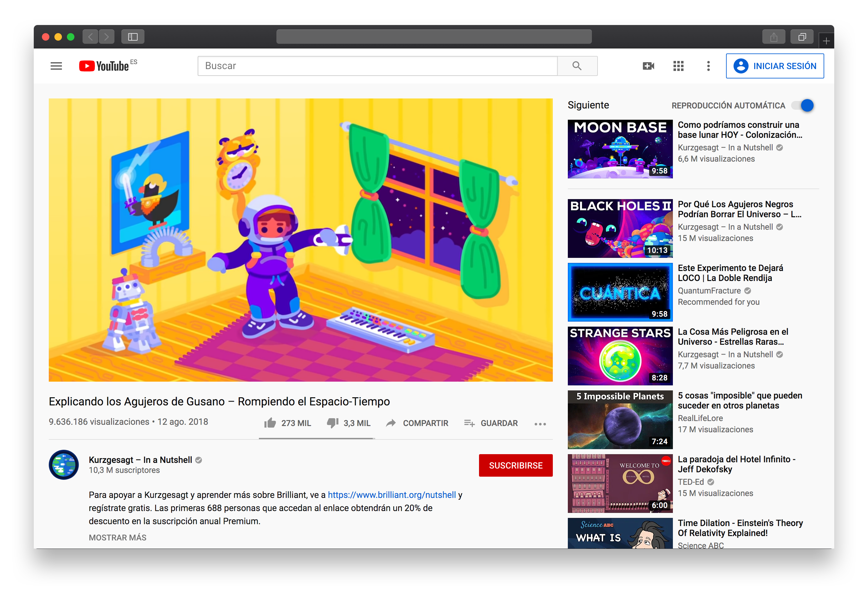Open title 'La Cosa Más Peligrosa en el Universo'
The image size is (868, 597).
pyautogui.click(x=733, y=337)
